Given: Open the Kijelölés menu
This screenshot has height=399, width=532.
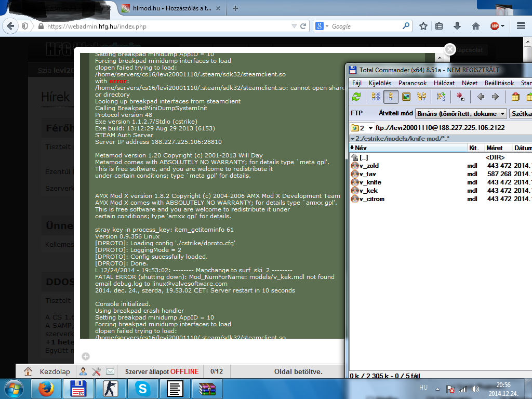Looking at the screenshot, I should 380,83.
